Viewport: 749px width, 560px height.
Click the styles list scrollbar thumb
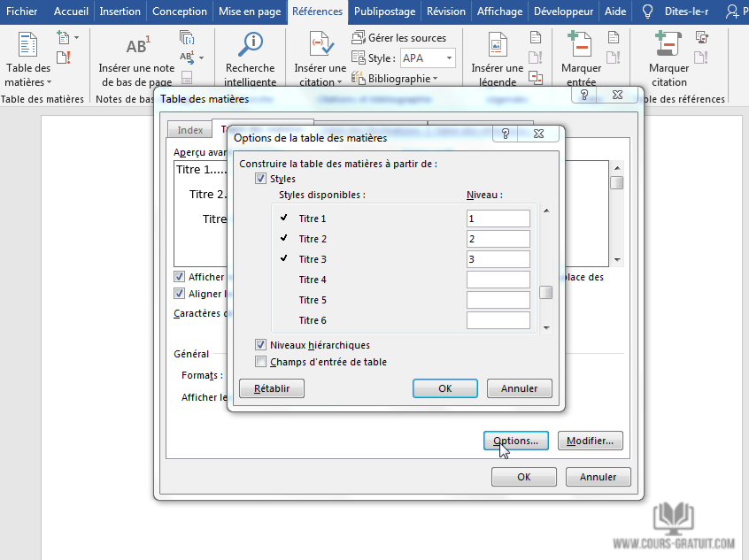click(x=546, y=293)
